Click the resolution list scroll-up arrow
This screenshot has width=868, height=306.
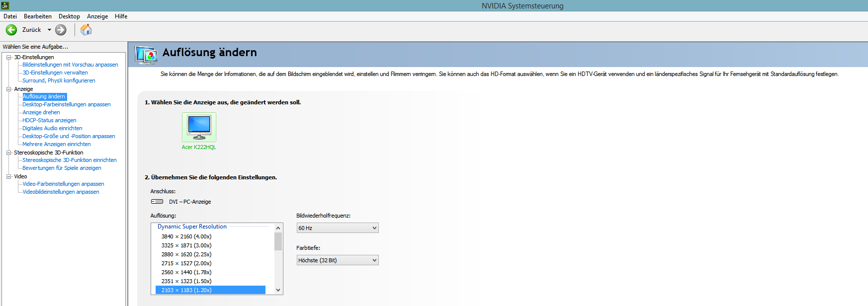point(278,228)
